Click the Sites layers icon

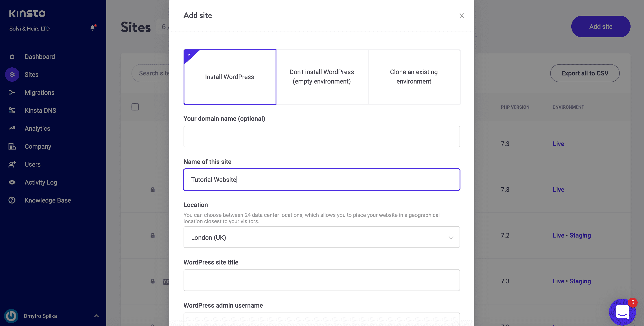point(12,75)
